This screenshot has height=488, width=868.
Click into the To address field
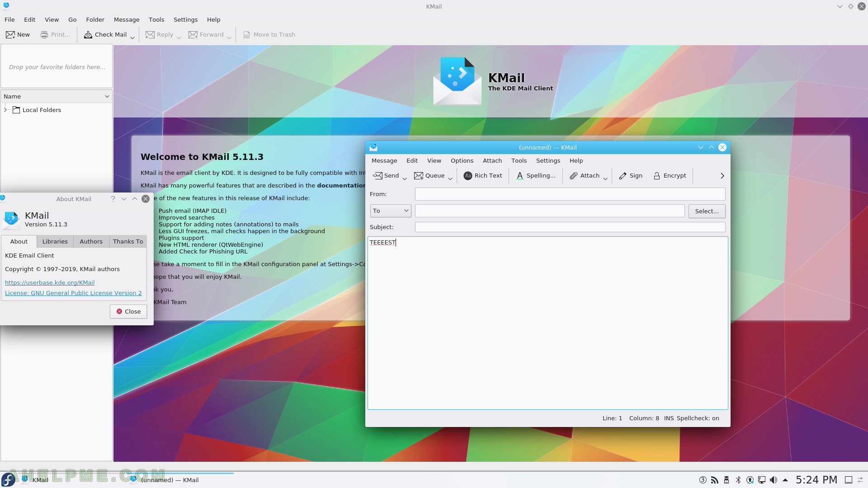(550, 211)
